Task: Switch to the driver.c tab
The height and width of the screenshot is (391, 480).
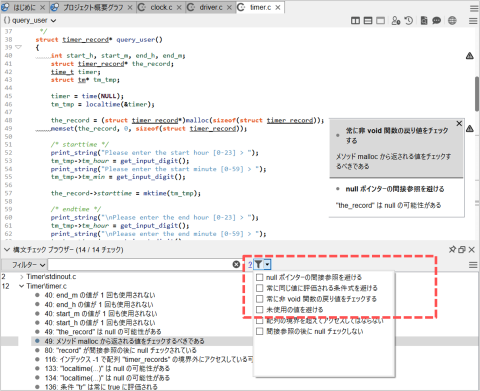Action: pyautogui.click(x=210, y=7)
